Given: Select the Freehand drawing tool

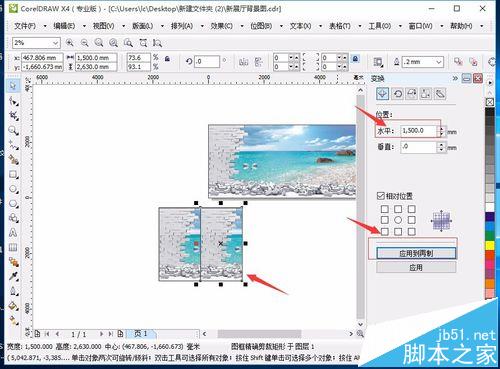Looking at the screenshot, I should 13,145.
